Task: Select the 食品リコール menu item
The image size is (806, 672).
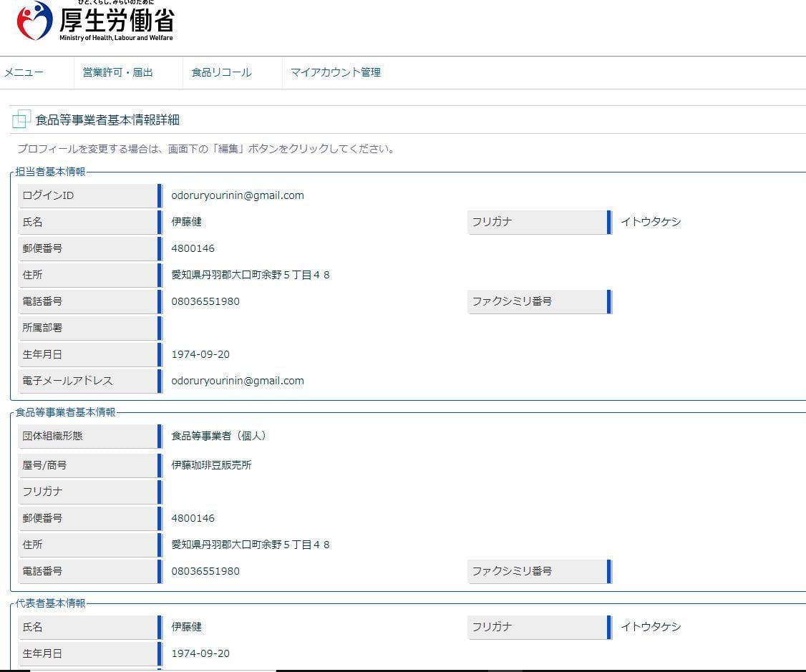Action: click(x=221, y=72)
